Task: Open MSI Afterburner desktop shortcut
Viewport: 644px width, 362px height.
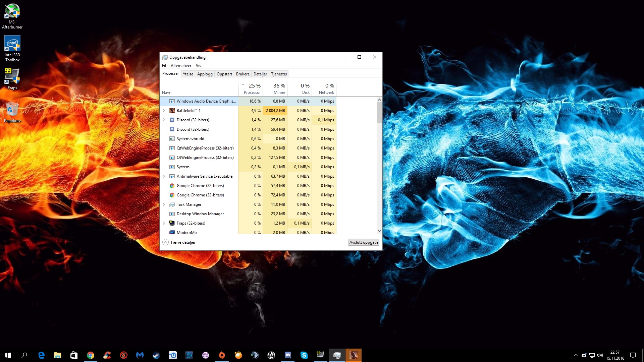Action: click(x=12, y=16)
